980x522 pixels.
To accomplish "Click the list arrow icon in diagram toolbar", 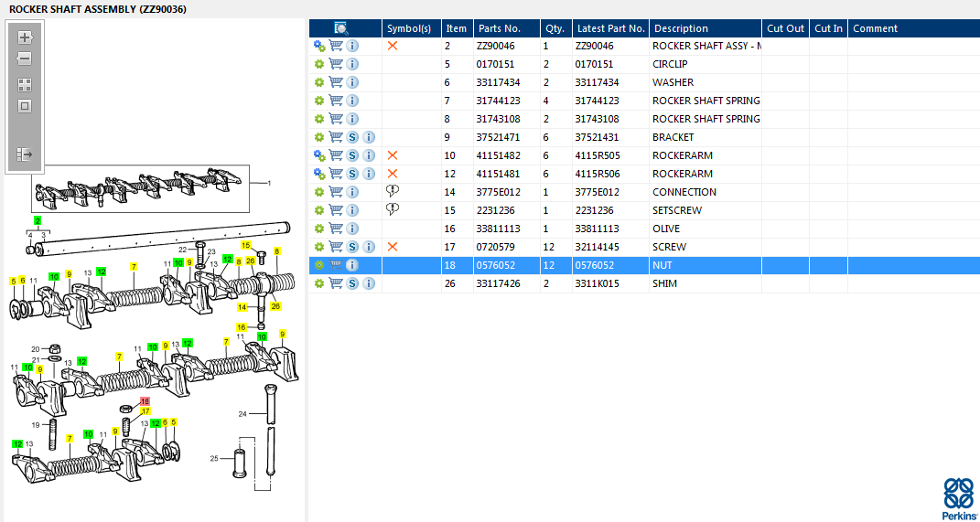I will click(x=25, y=154).
